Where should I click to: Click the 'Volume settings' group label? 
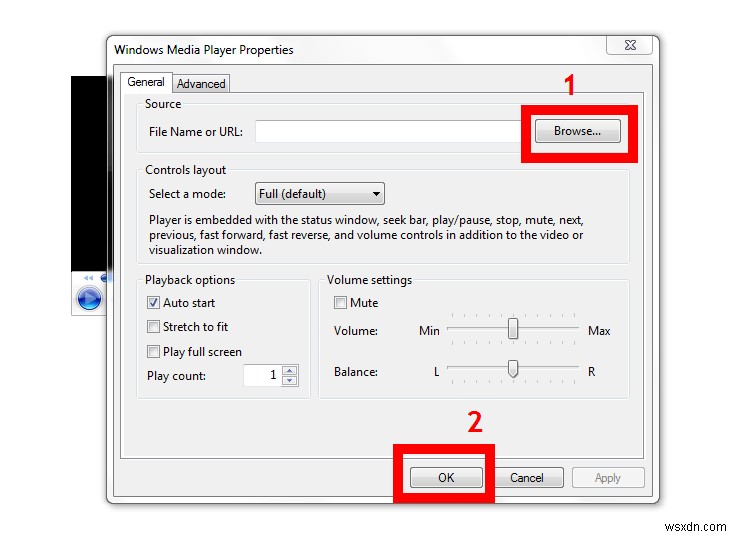point(369,280)
